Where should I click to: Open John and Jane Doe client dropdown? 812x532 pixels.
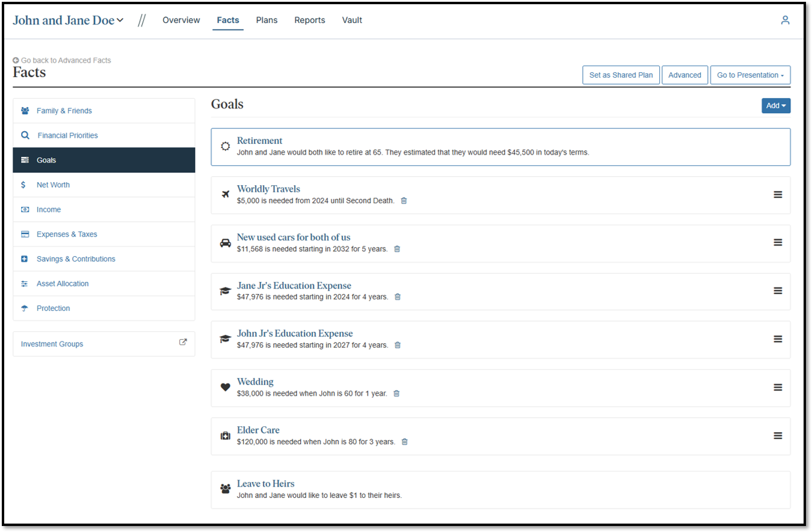pyautogui.click(x=68, y=20)
